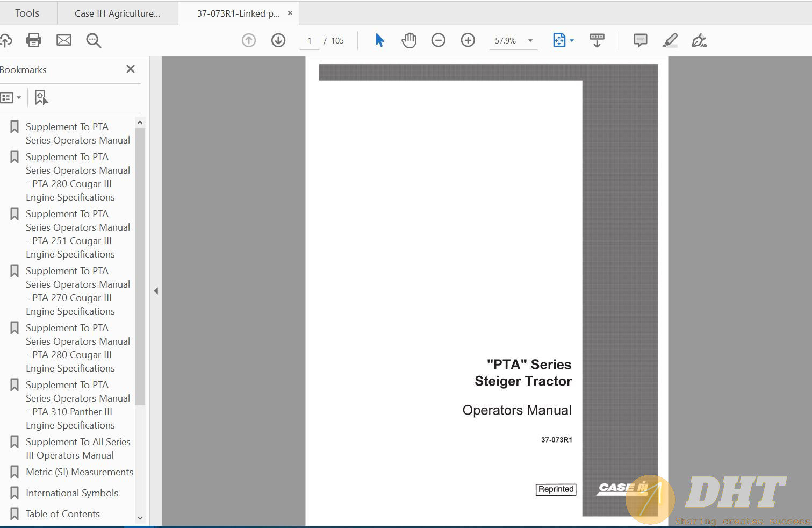Viewport: 812px width, 528px height.
Task: Open PTA 251 Cougar III bookmark
Action: click(78, 234)
